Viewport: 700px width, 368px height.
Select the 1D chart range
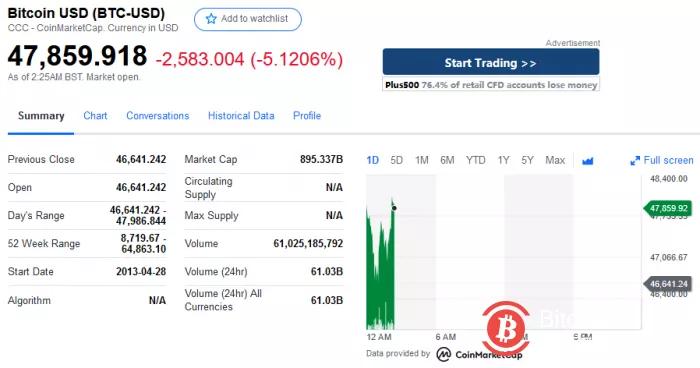[372, 160]
